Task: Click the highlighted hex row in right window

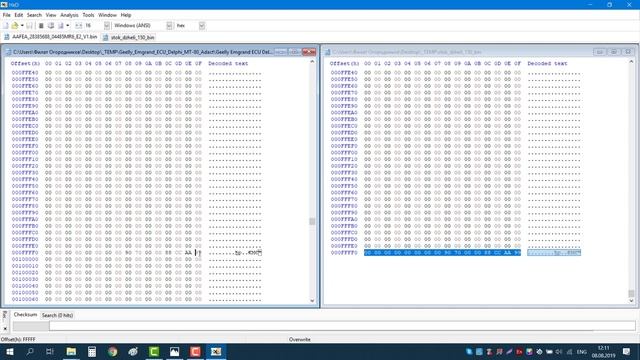Action: 442,253
